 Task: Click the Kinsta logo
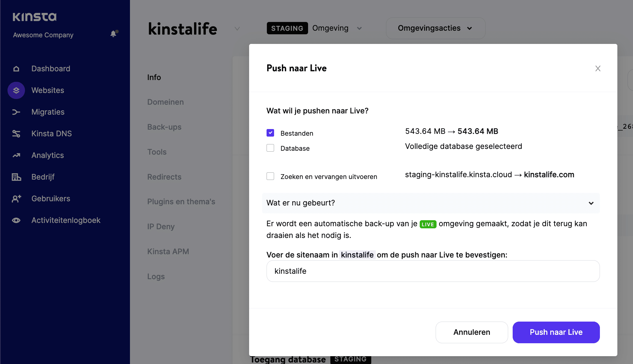[35, 17]
